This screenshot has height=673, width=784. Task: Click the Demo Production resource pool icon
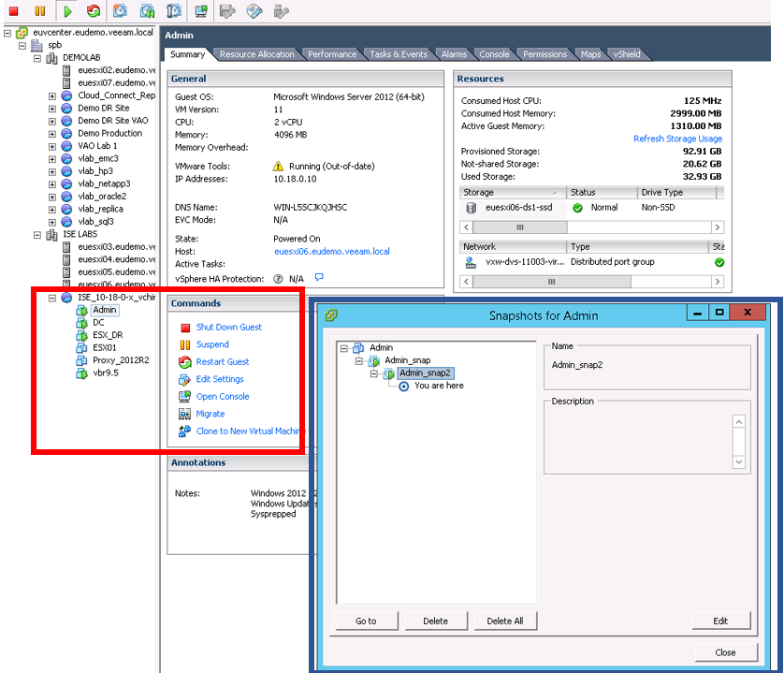pos(66,134)
